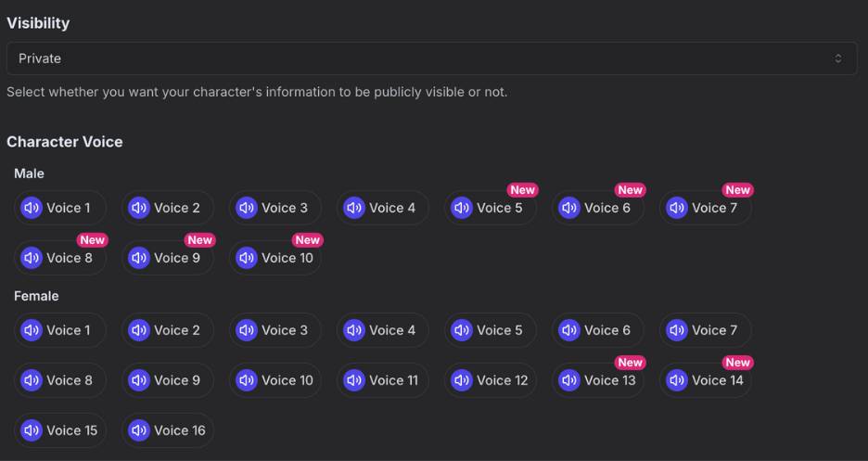Screen dimensions: 868x461
Task: Play the Male Voice 4 speaker preview icon
Action: point(354,208)
